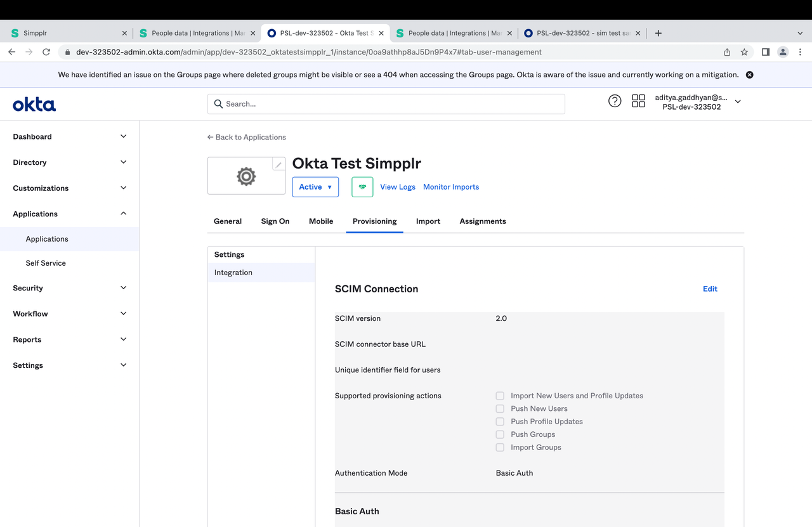Go back to Applications link
This screenshot has height=527, width=812.
click(247, 137)
